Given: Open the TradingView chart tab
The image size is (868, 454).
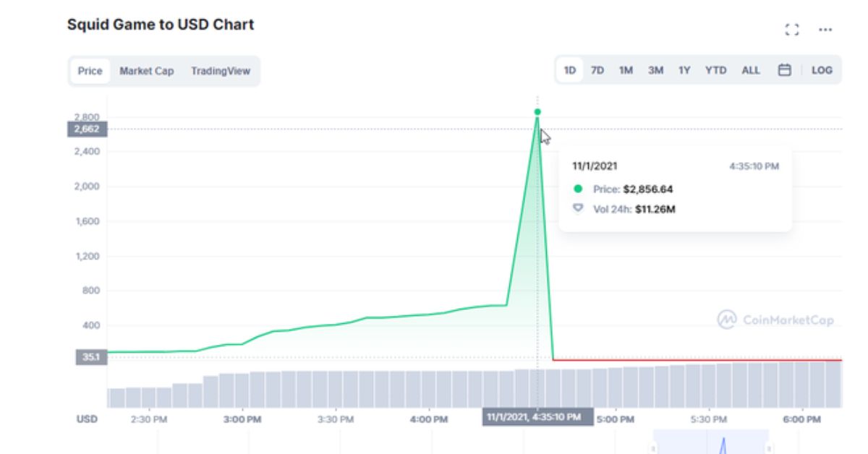Looking at the screenshot, I should click(x=220, y=71).
